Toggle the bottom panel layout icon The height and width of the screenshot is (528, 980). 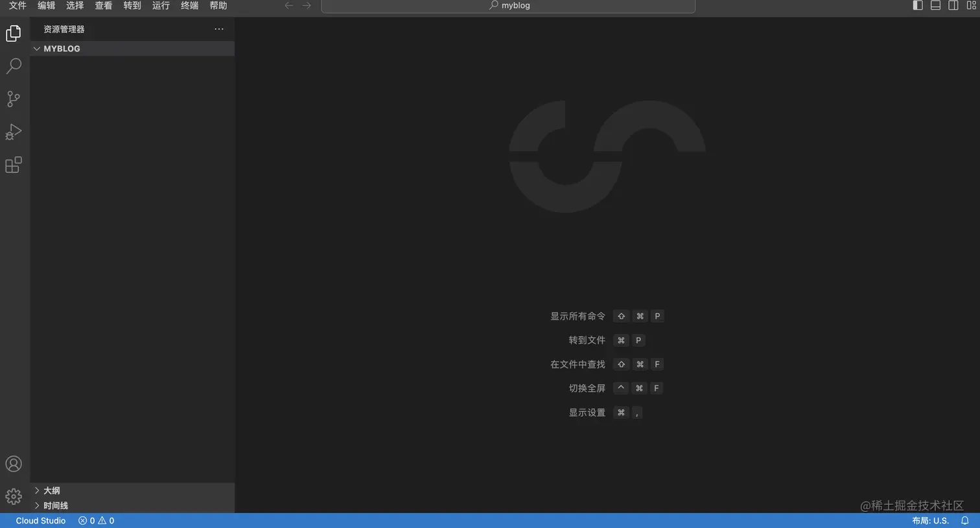tap(935, 5)
